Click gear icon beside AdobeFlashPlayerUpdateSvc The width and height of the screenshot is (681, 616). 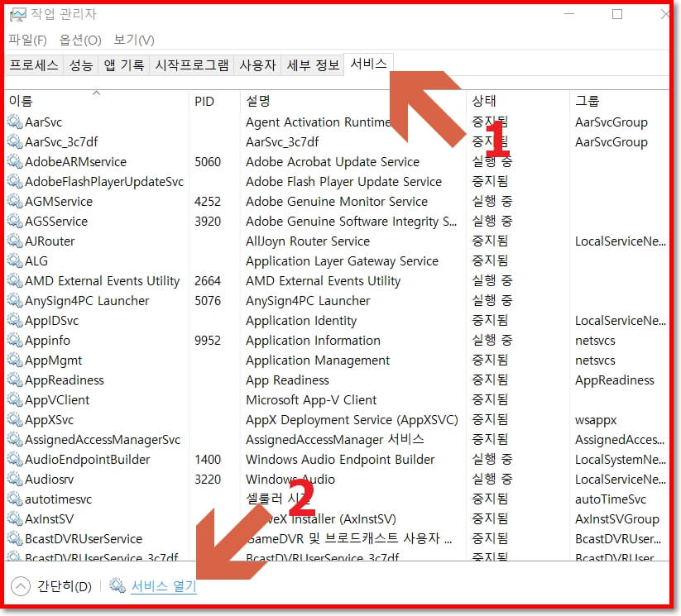[x=15, y=181]
